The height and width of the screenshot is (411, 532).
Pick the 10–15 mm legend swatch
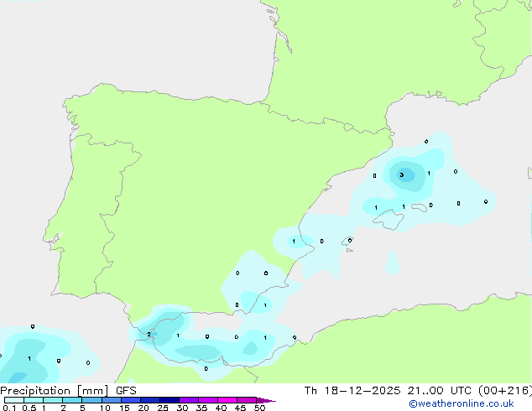[x=111, y=400]
